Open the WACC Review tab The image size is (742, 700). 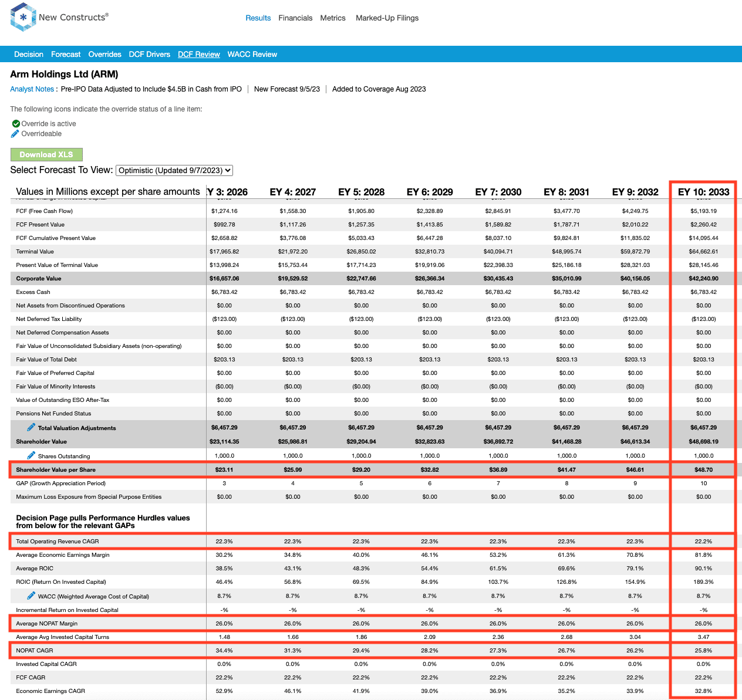tap(252, 55)
